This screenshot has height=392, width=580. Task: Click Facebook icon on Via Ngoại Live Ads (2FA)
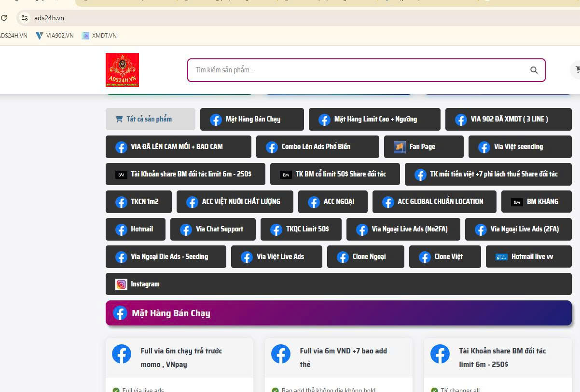(x=481, y=230)
